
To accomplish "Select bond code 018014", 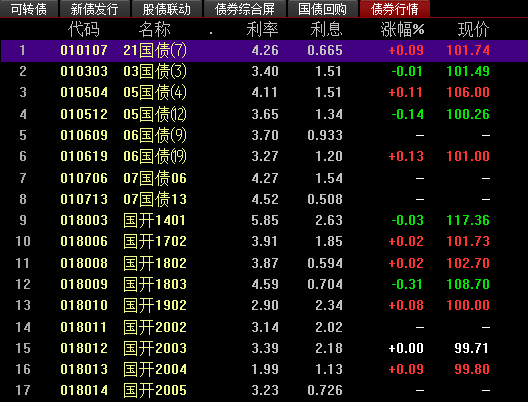I will click(84, 390).
